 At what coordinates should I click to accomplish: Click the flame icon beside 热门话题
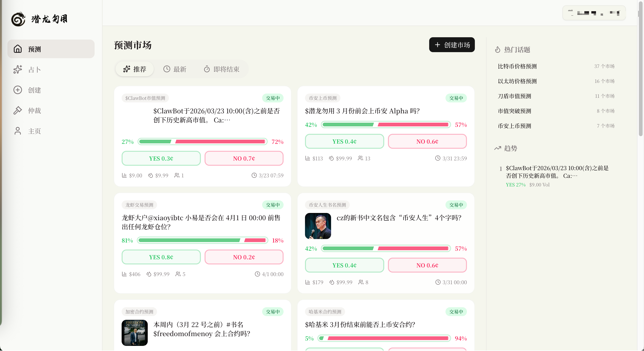497,50
